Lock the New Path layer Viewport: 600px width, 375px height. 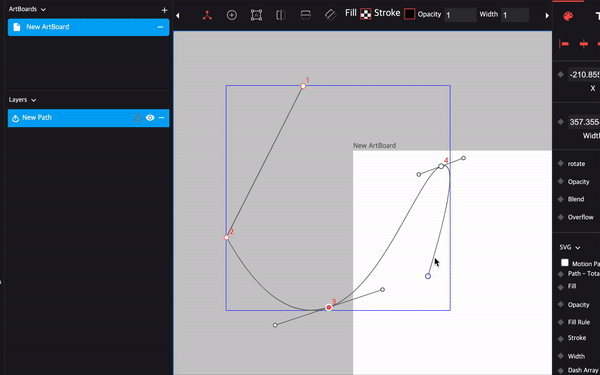(138, 117)
